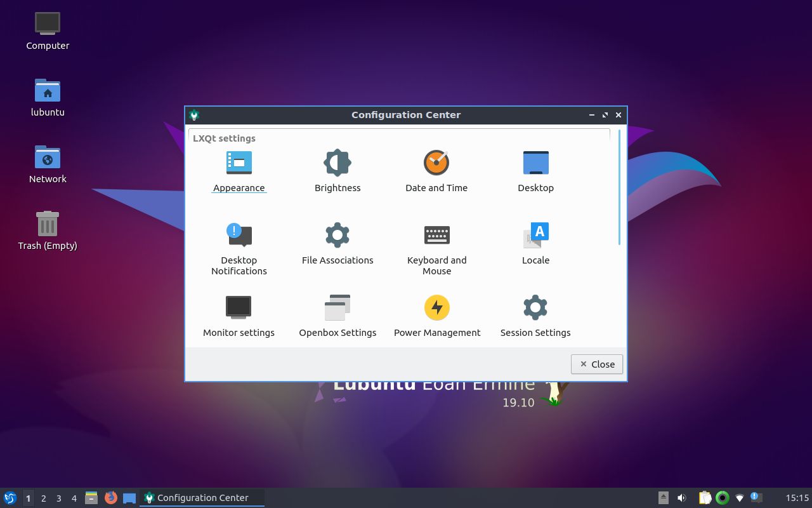
Task: Switch to workspace 2 in the pager
Action: (43, 498)
